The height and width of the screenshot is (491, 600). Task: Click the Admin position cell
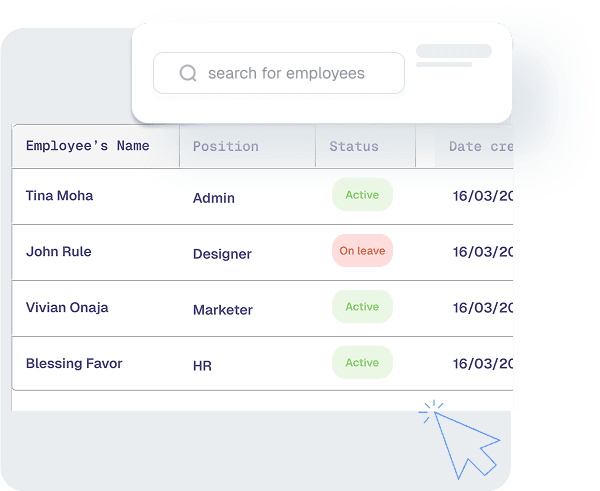tap(214, 198)
